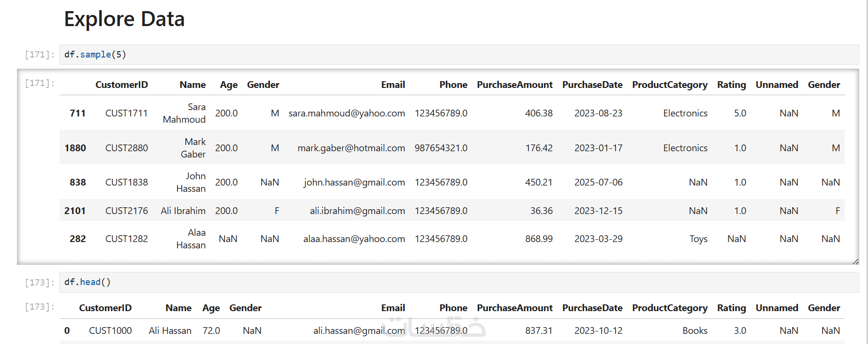Select row index 711
The image size is (868, 344).
77,113
